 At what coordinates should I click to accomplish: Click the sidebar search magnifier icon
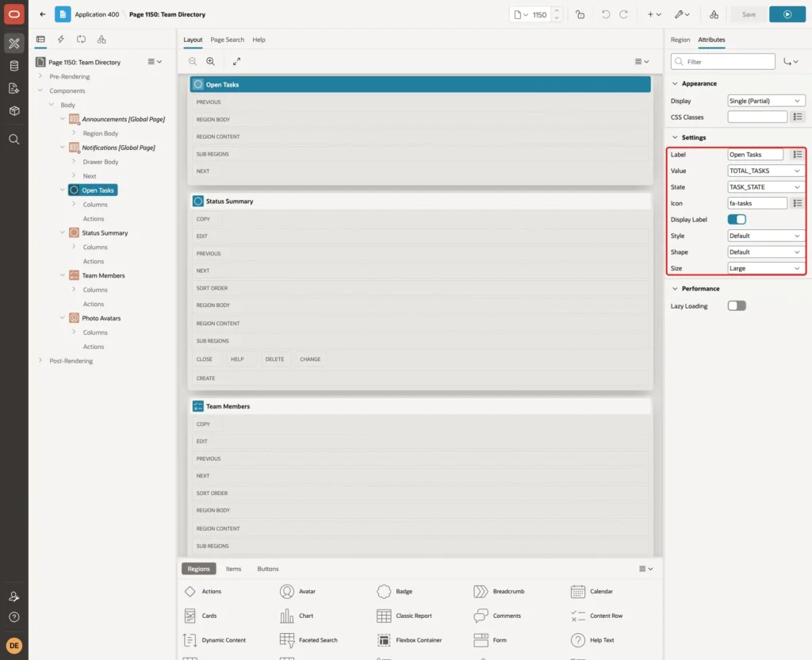[x=14, y=139]
